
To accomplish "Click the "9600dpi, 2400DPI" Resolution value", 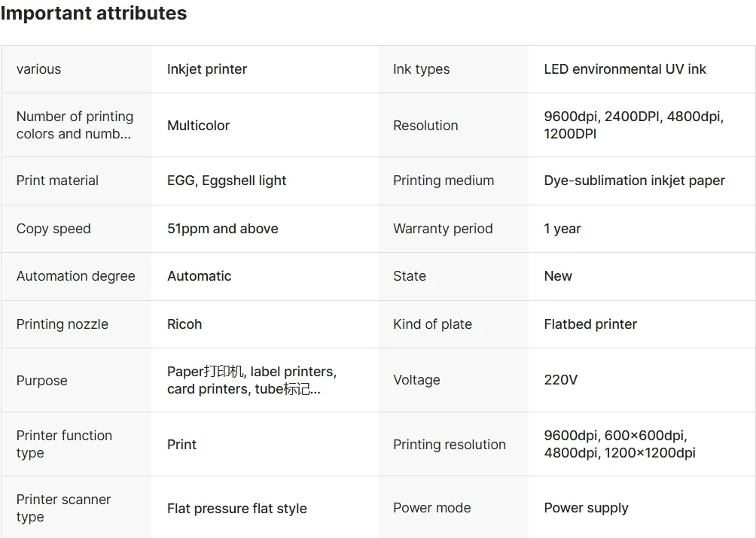I will (x=633, y=125).
